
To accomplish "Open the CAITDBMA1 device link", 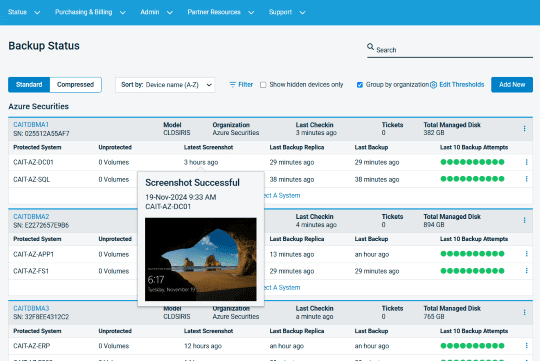I will pyautogui.click(x=31, y=125).
